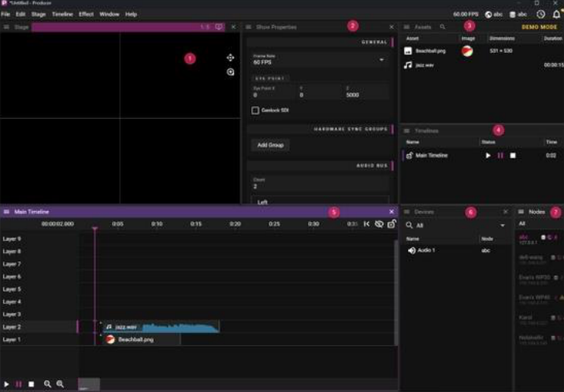
Task: Open the File menu
Action: pyautogui.click(x=6, y=14)
